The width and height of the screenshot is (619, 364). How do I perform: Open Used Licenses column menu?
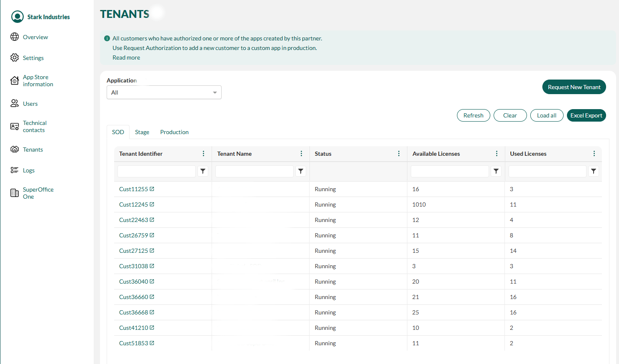coord(594,154)
